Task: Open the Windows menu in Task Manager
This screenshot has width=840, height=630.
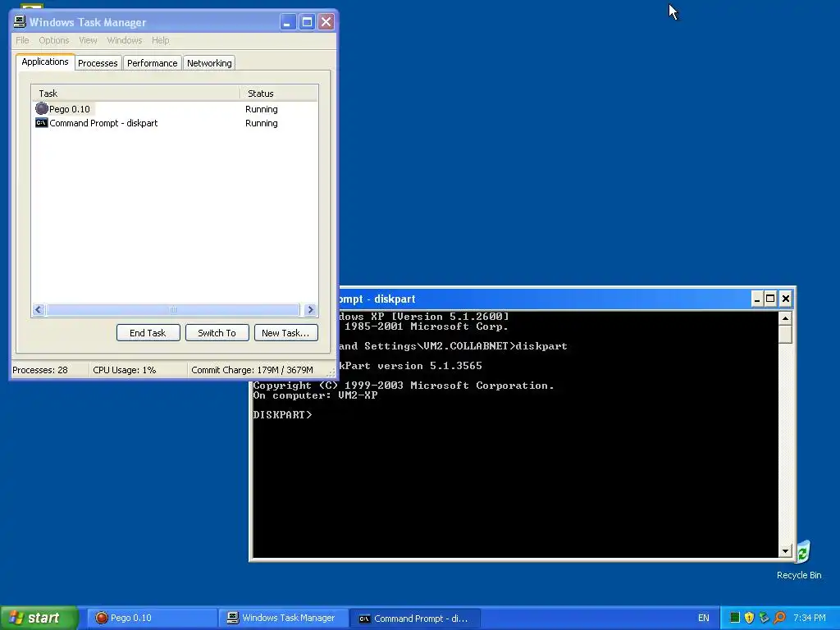Action: pos(125,40)
